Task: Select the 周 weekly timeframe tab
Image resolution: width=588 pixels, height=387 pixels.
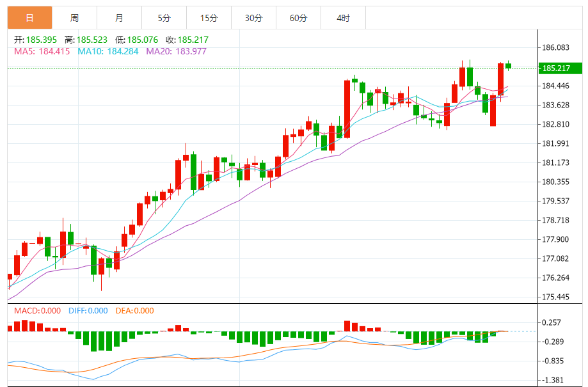Action: (75, 18)
